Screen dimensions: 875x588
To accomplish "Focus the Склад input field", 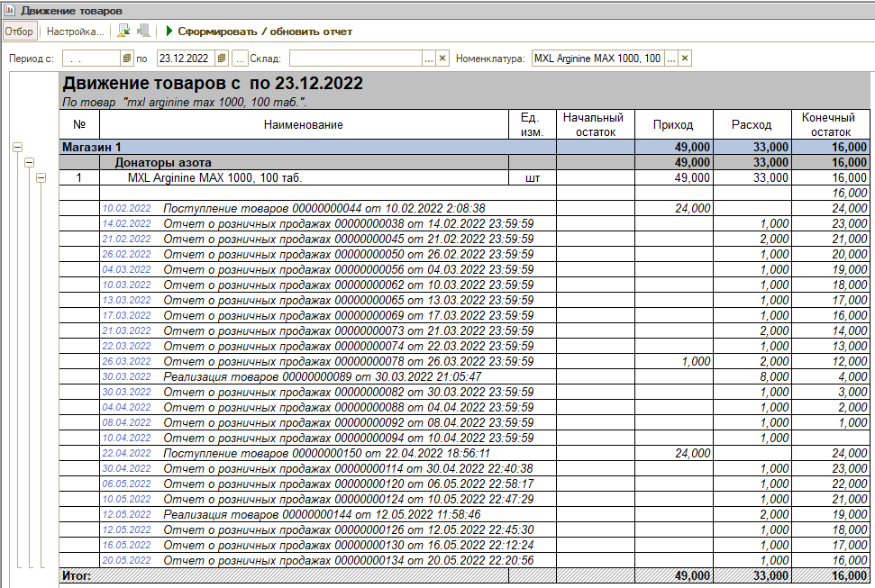I will pos(355,59).
